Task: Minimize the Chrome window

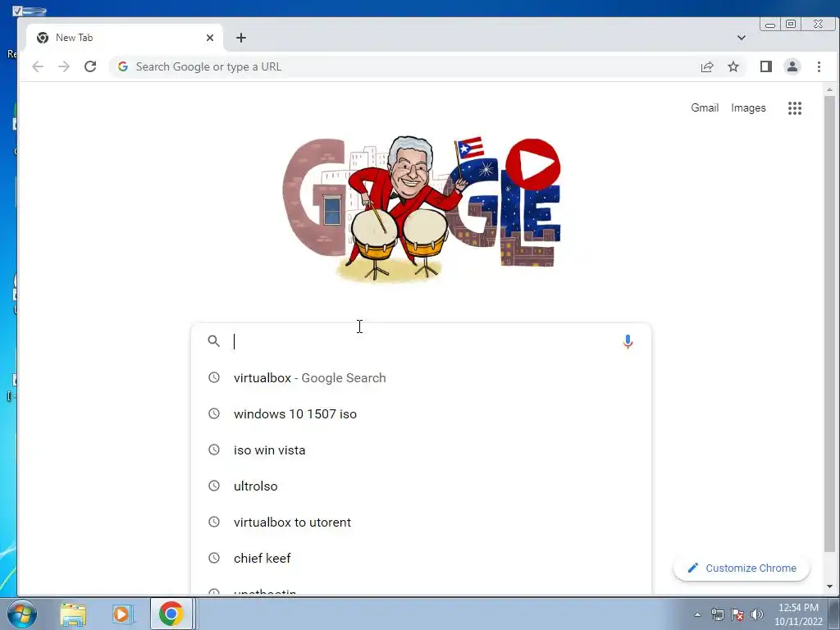Action: 769,24
